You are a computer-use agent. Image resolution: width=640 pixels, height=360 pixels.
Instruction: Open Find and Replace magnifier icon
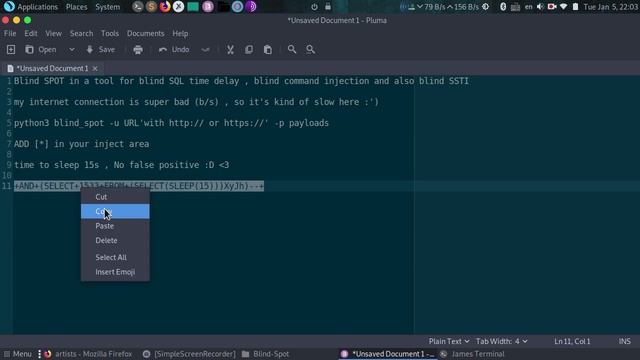310,49
